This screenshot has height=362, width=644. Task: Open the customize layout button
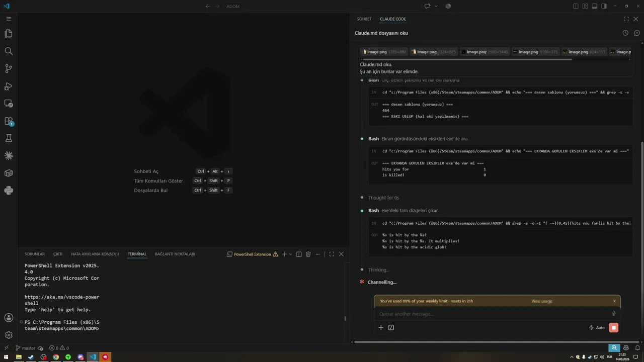(585, 6)
